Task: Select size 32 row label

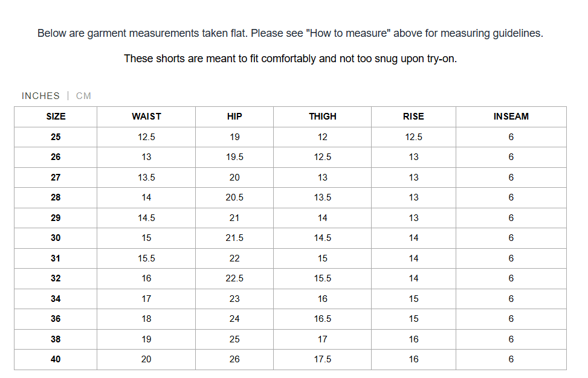Action: coord(56,278)
